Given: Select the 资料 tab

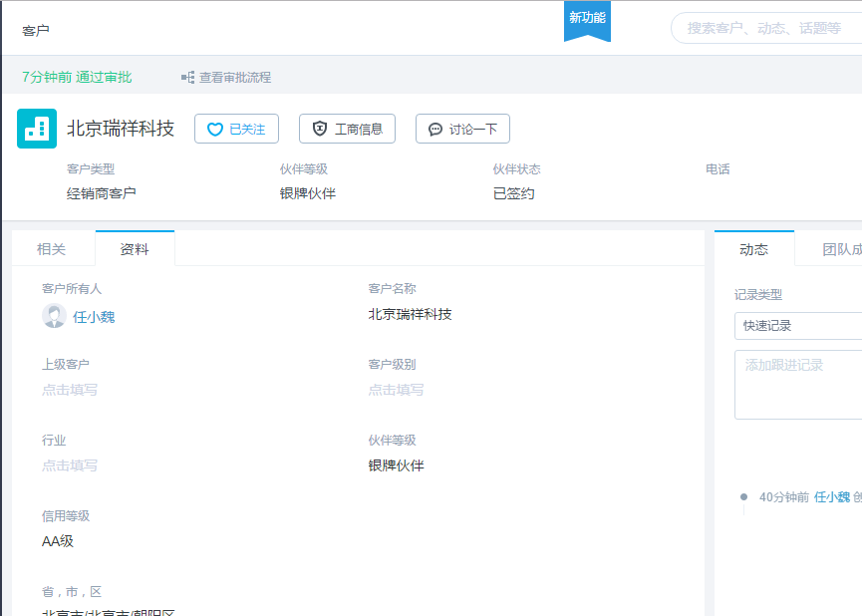Looking at the screenshot, I should click(x=135, y=249).
